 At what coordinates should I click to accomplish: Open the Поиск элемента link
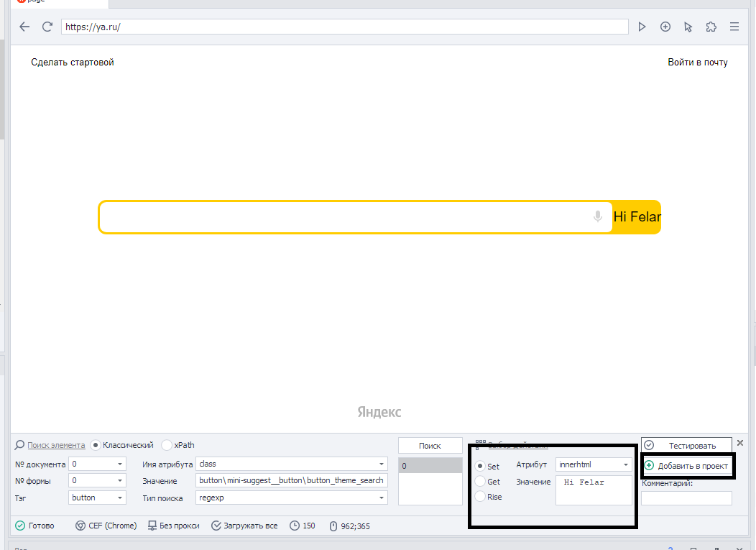56,445
